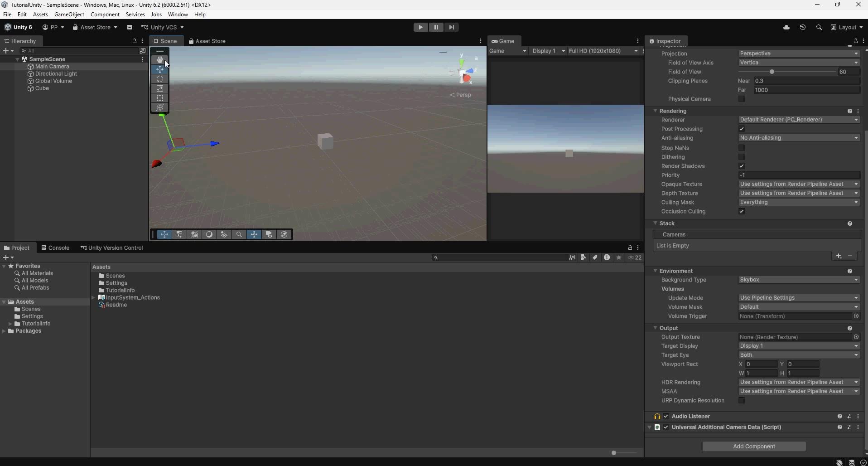
Task: Click the Pause button
Action: (x=436, y=27)
